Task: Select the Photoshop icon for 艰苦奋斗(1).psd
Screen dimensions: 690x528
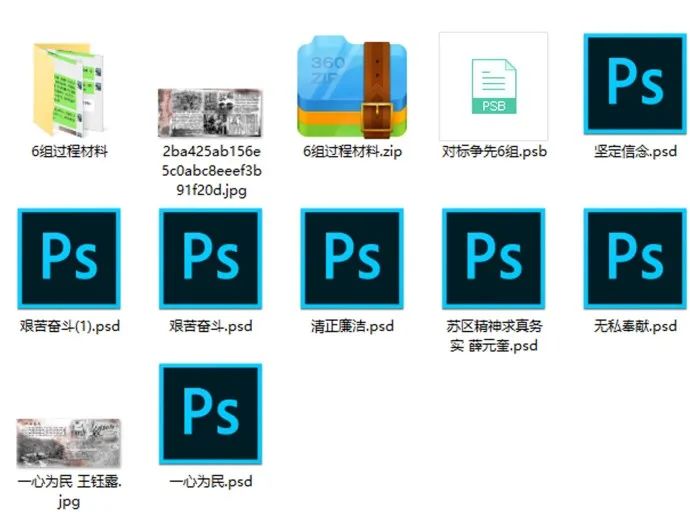Action: pyautogui.click(x=69, y=258)
